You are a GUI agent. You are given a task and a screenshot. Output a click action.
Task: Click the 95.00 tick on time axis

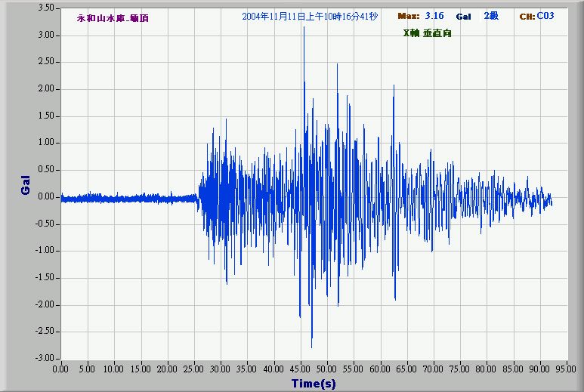point(566,369)
